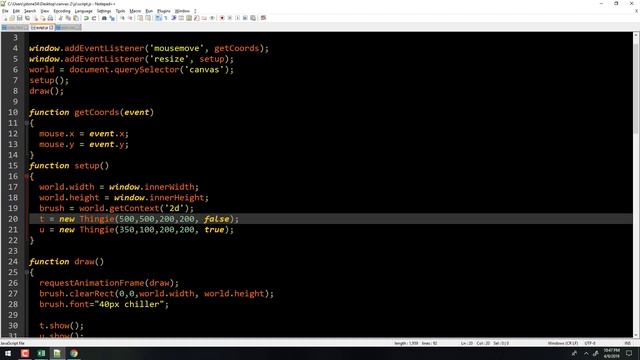Click the Windows Start button

(8, 353)
